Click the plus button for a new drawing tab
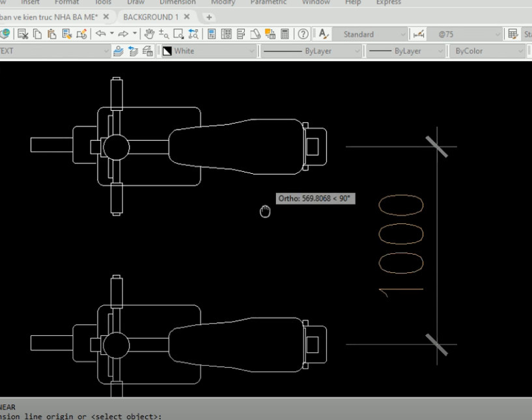Image resolution: width=532 pixels, height=420 pixels. (207, 18)
